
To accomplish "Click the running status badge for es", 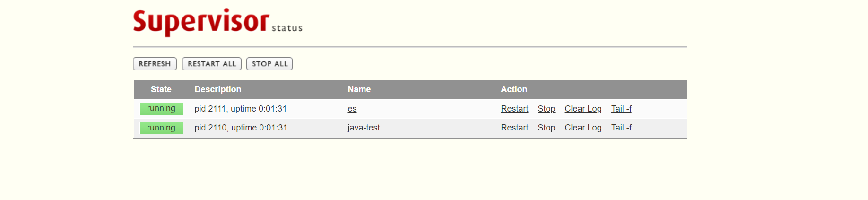I will [x=161, y=109].
